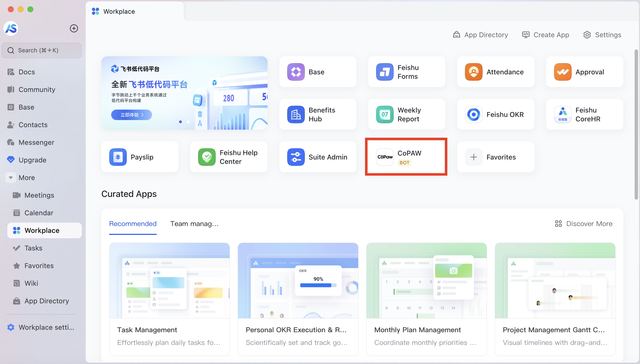
Task: Open Discover More curated apps
Action: 584,224
